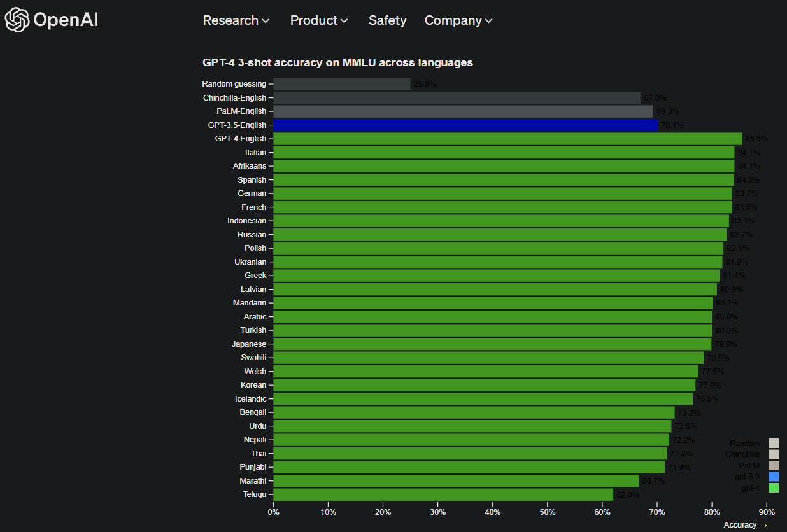Click the Telugu accuracy bar

(x=443, y=494)
